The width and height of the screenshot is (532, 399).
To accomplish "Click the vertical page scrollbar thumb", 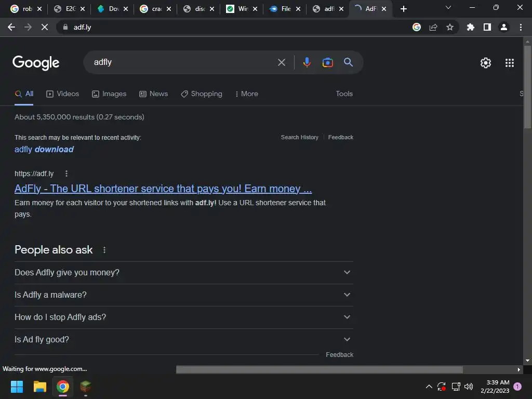I will click(527, 87).
